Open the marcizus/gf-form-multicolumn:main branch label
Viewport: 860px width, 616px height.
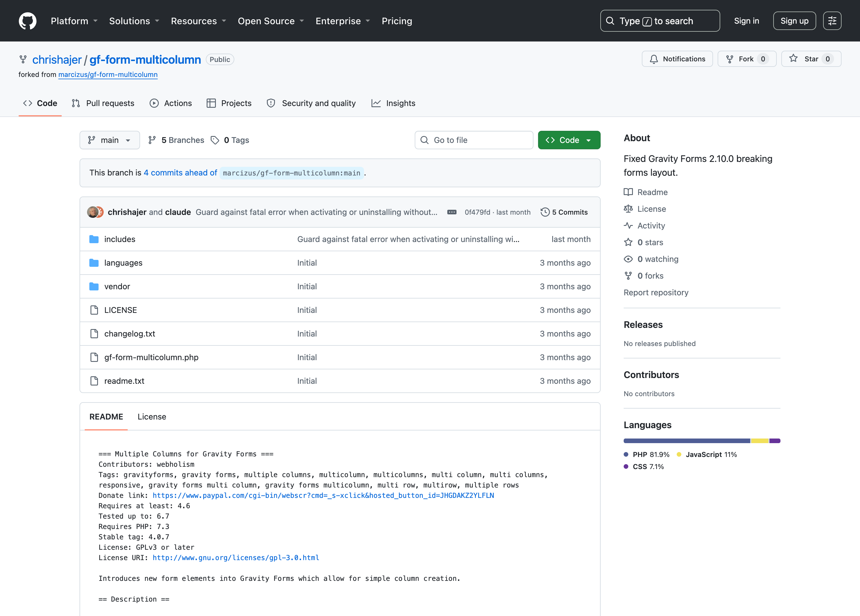292,173
